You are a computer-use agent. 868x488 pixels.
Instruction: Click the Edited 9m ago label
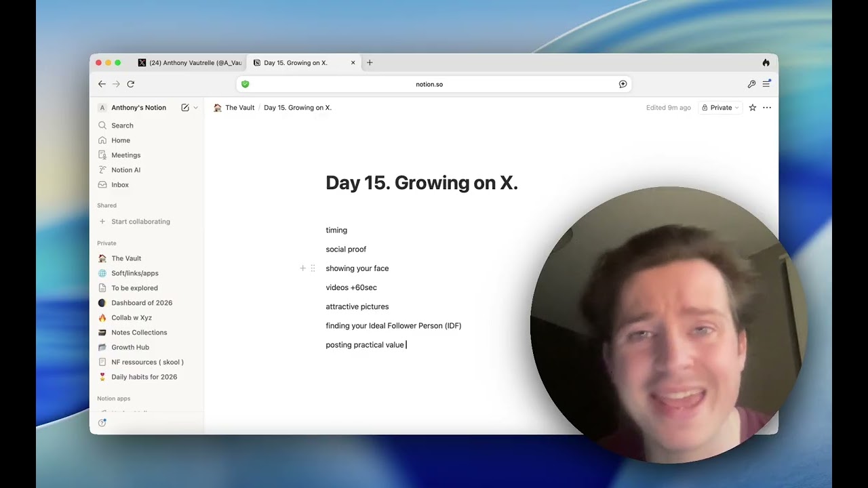coord(669,108)
